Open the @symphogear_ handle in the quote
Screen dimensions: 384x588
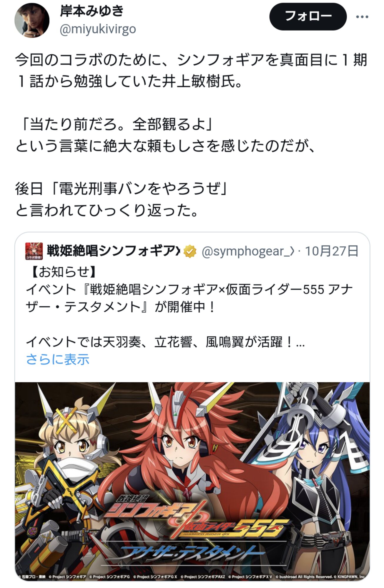coord(247,251)
